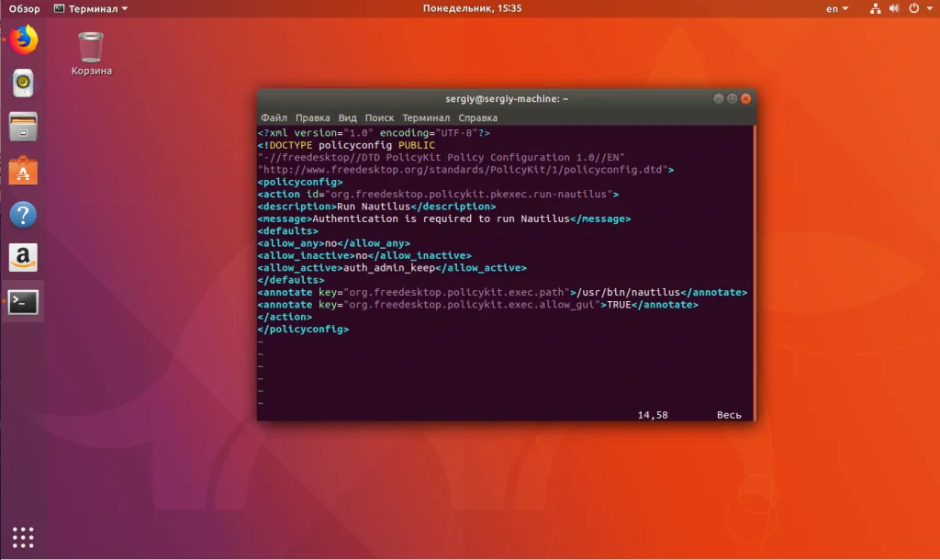Minimize the terminal window
The width and height of the screenshot is (940, 560).
[x=718, y=98]
